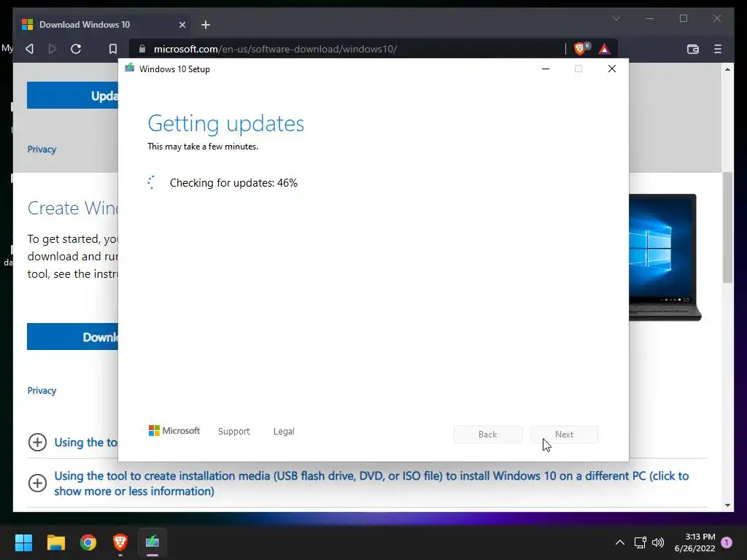Open the Windows Start menu
747x560 pixels.
[x=23, y=542]
